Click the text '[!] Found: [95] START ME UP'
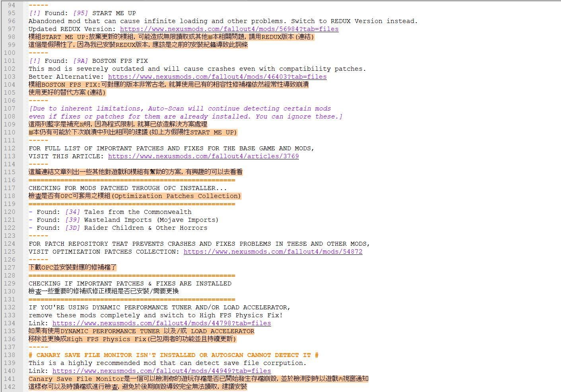Viewport: 561px width, 392px height. (82, 13)
